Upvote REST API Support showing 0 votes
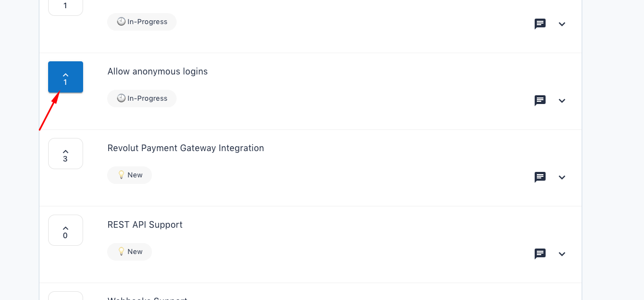This screenshot has height=300, width=644. point(66,230)
